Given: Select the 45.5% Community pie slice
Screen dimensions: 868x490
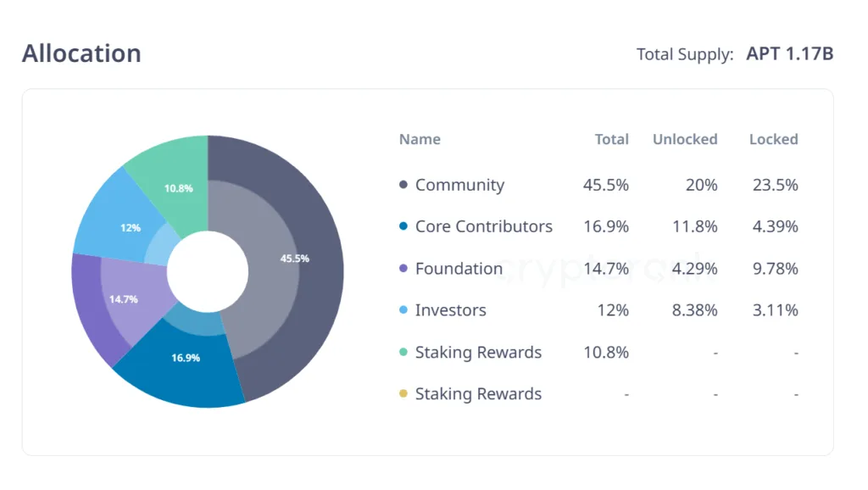Looking at the screenshot, I should [295, 259].
